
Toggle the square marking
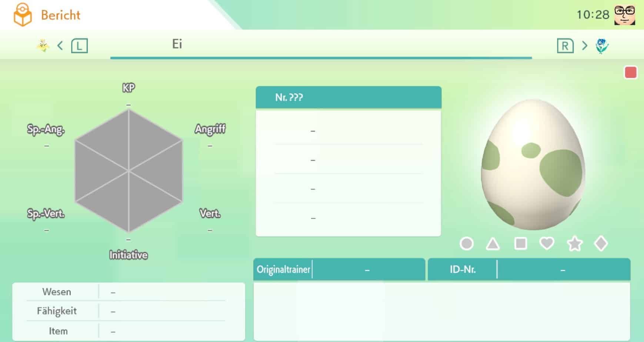pos(521,244)
